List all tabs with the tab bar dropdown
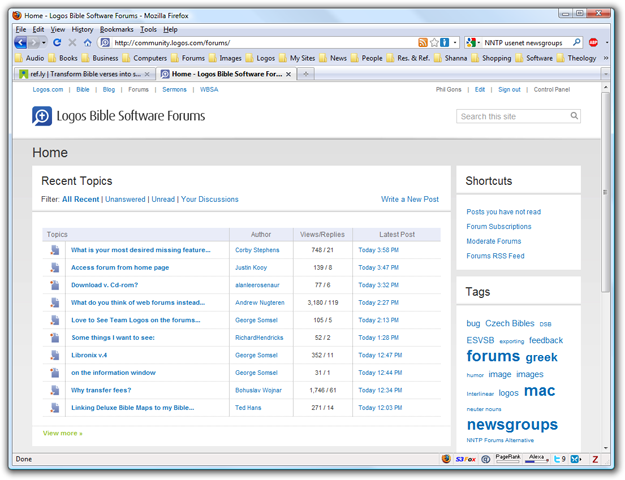 605,74
